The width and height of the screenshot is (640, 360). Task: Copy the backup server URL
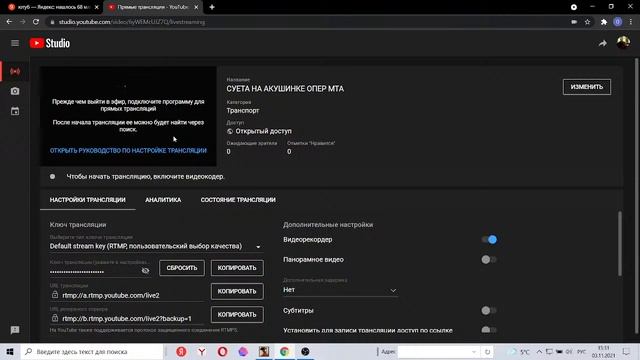coord(237,315)
